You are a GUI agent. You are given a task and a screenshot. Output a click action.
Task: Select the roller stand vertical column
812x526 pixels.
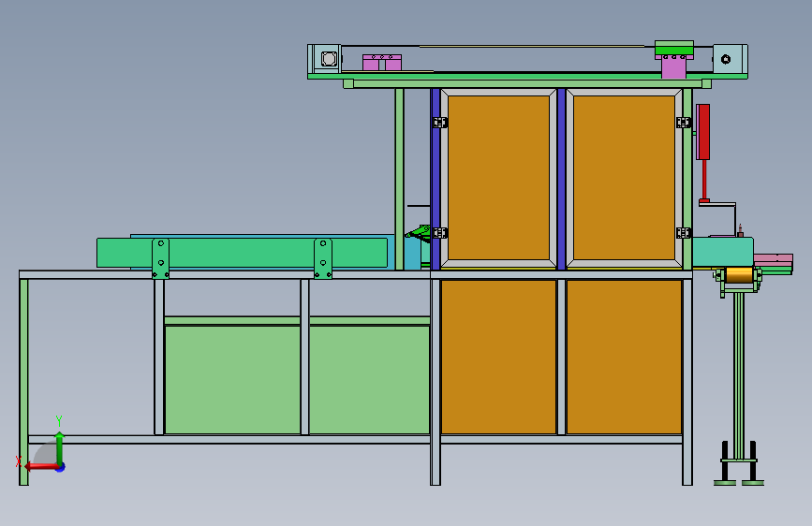pos(739,376)
